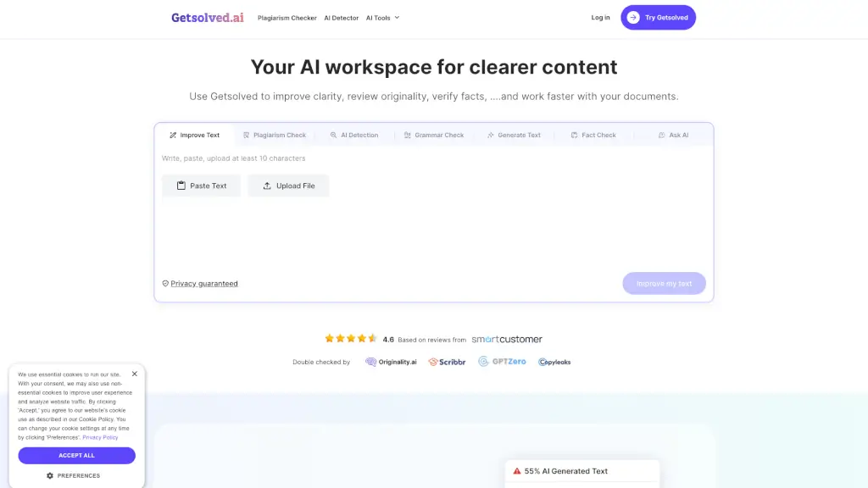Click the pencil icon on Improve Text
868x488 pixels.
point(173,135)
